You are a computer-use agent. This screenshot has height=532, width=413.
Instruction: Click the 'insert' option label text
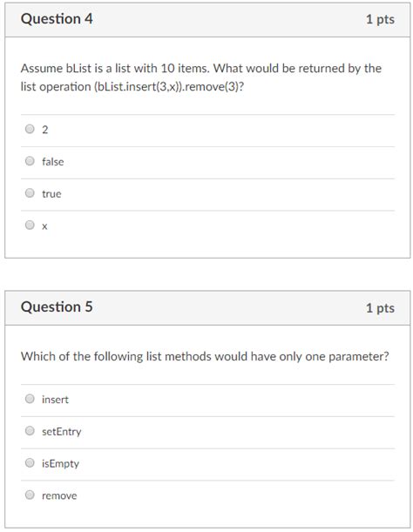[x=55, y=400]
